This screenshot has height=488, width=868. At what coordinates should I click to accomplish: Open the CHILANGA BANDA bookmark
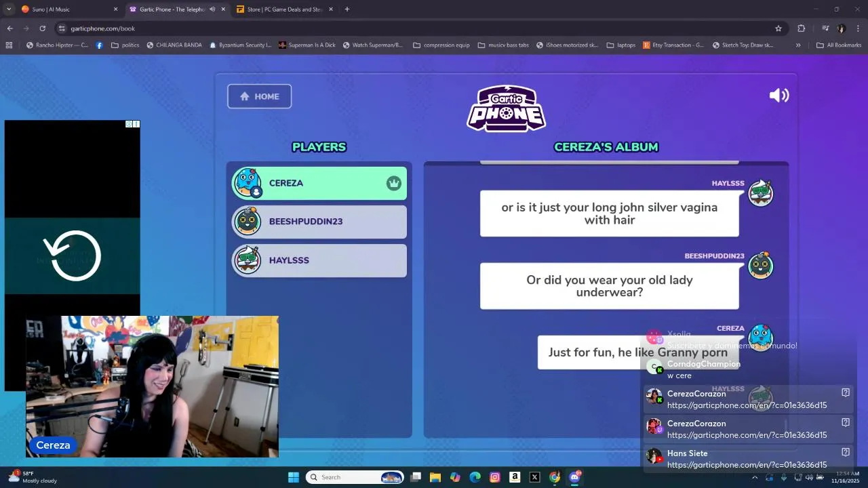pos(174,45)
